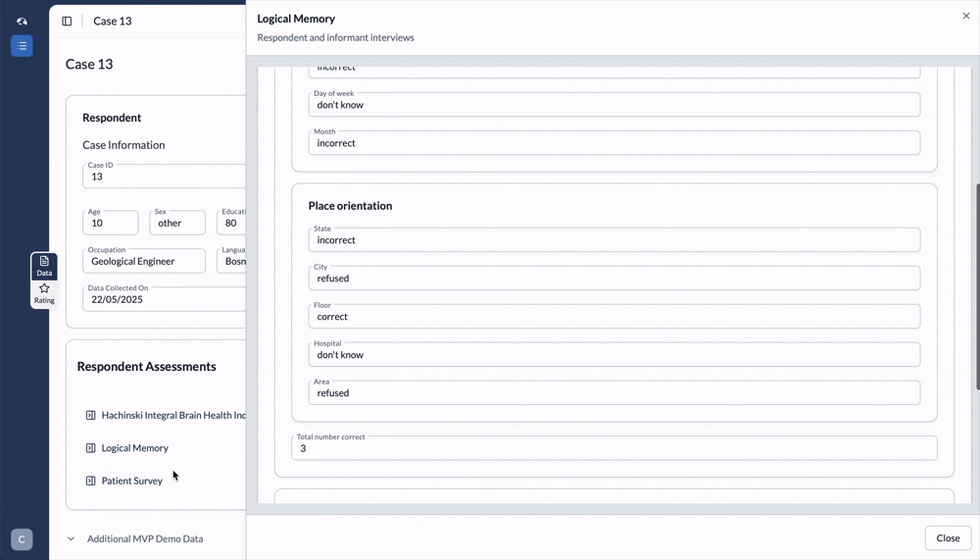Click the Case 13 breadcrumb title

point(113,22)
